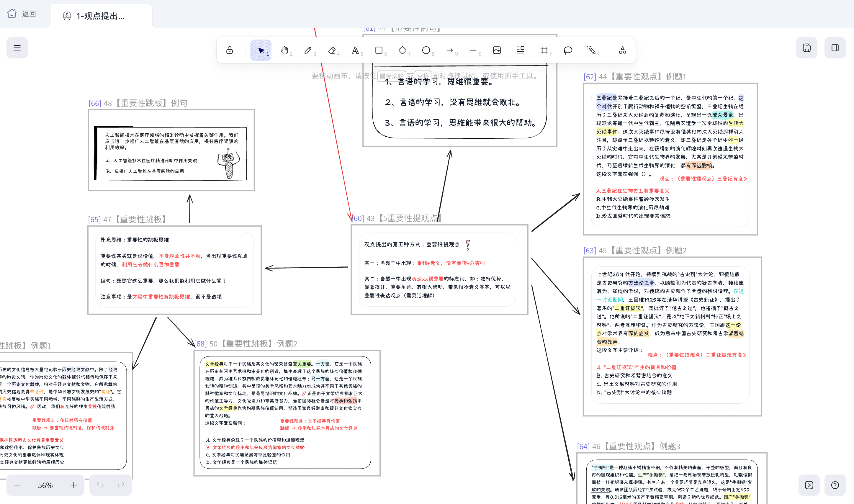The image size is (854, 504).
Task: Zoom out with the minus button
Action: click(17, 485)
